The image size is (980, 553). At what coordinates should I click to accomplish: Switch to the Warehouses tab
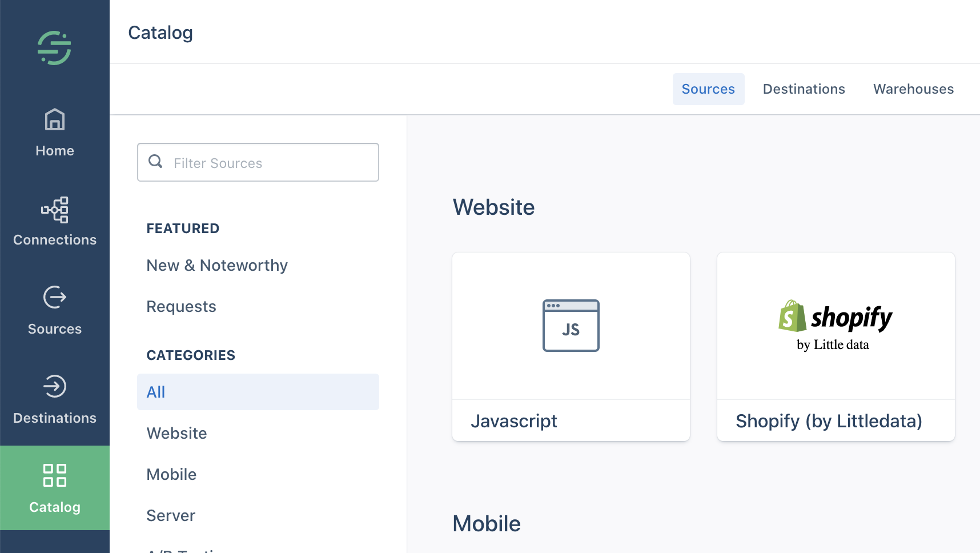(x=913, y=89)
